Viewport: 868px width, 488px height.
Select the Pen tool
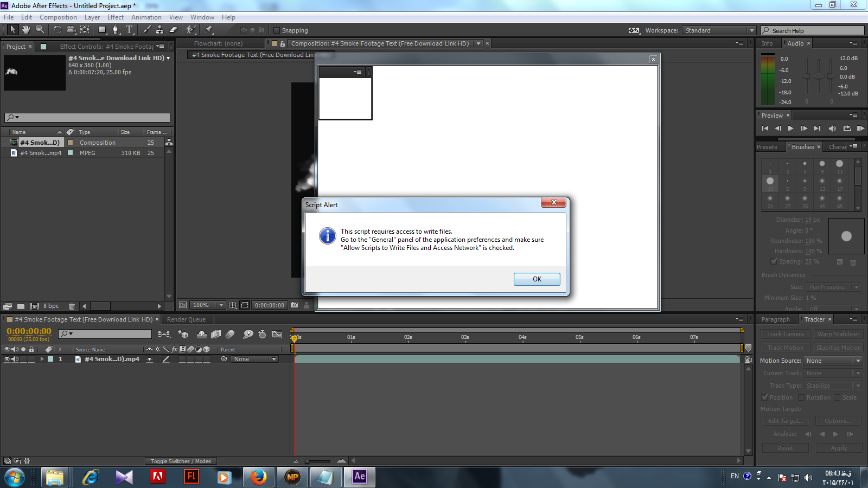point(115,30)
